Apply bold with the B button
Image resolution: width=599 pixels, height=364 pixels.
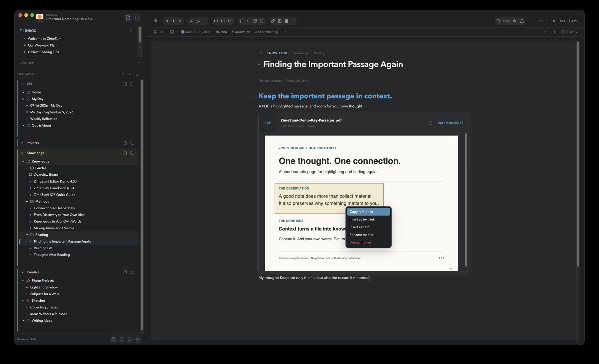pos(167,21)
